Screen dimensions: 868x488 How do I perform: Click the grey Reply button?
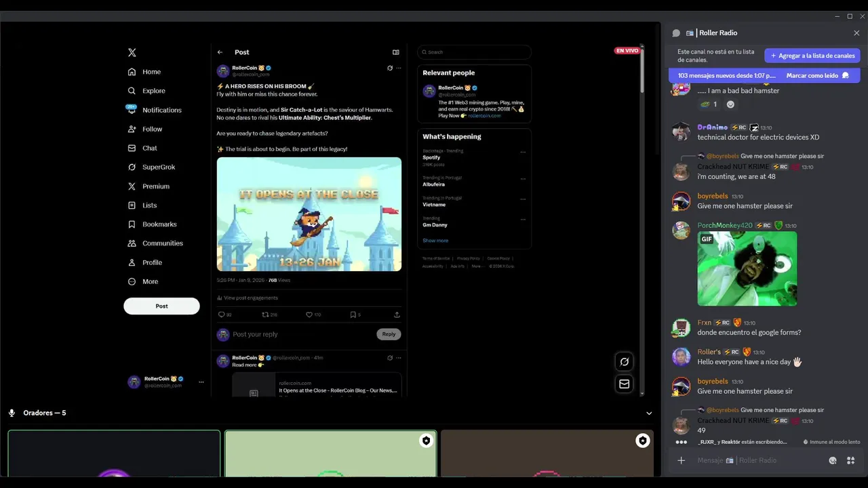click(x=389, y=334)
